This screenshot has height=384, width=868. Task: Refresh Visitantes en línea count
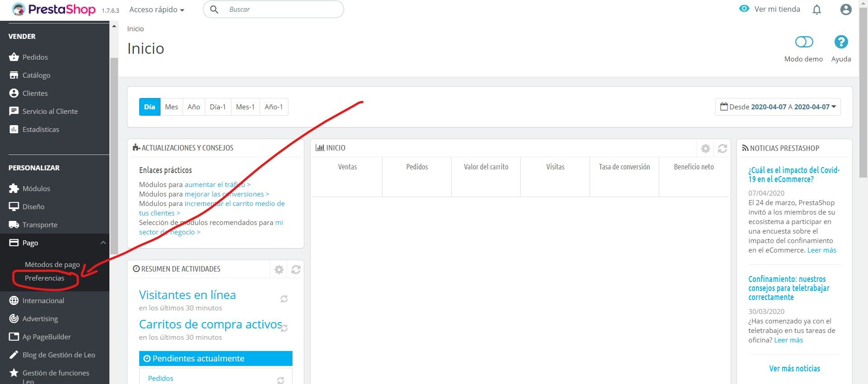(284, 299)
